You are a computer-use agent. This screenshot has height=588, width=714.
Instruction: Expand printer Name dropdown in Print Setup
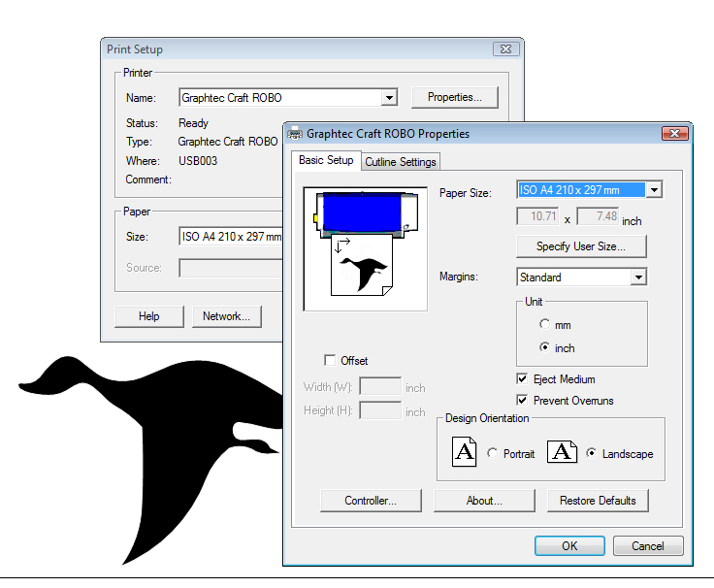point(389,97)
